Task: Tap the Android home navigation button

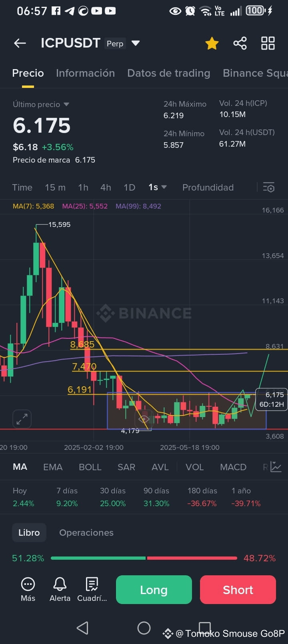Action: (144, 628)
